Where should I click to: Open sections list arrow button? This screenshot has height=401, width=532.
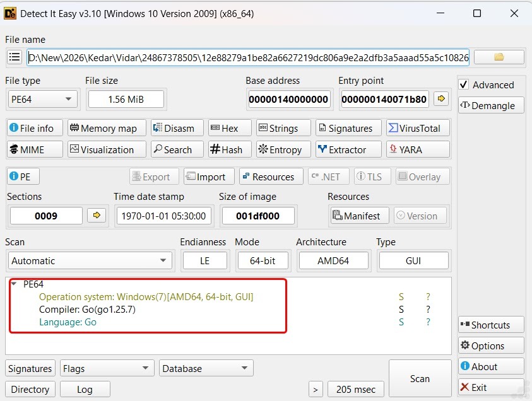(x=97, y=216)
